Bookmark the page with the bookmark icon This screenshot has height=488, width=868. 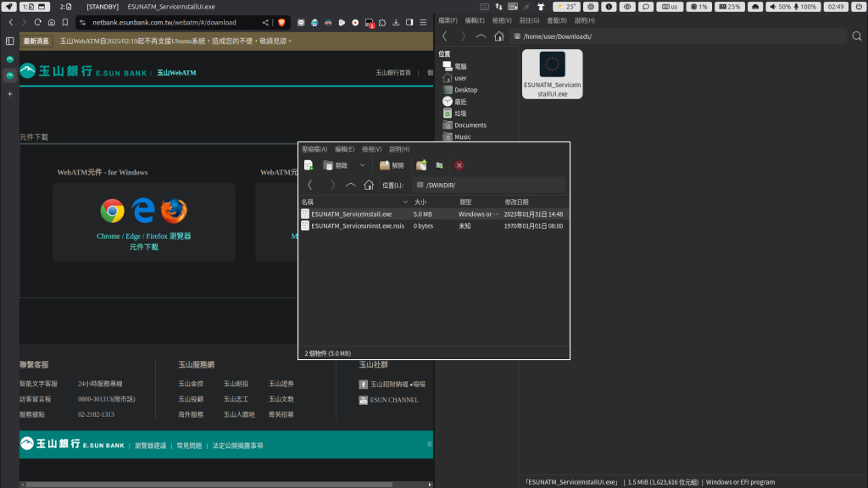pos(65,23)
